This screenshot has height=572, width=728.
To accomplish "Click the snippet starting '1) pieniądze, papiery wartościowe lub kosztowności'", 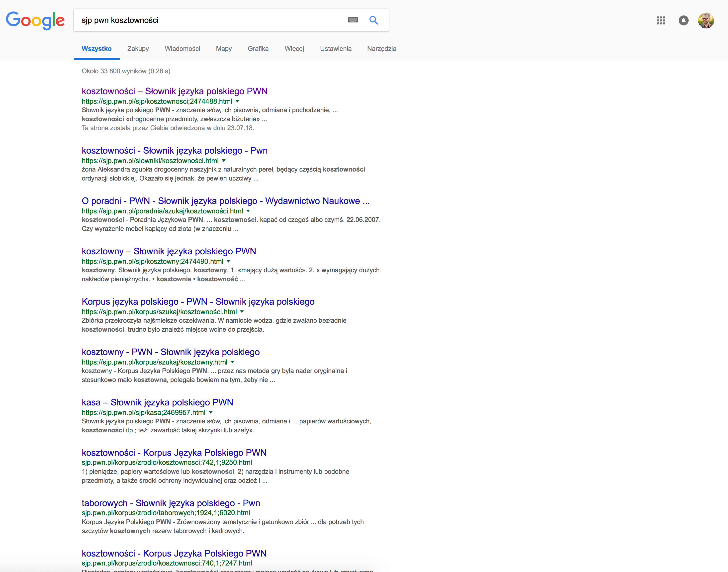I will pos(215,476).
